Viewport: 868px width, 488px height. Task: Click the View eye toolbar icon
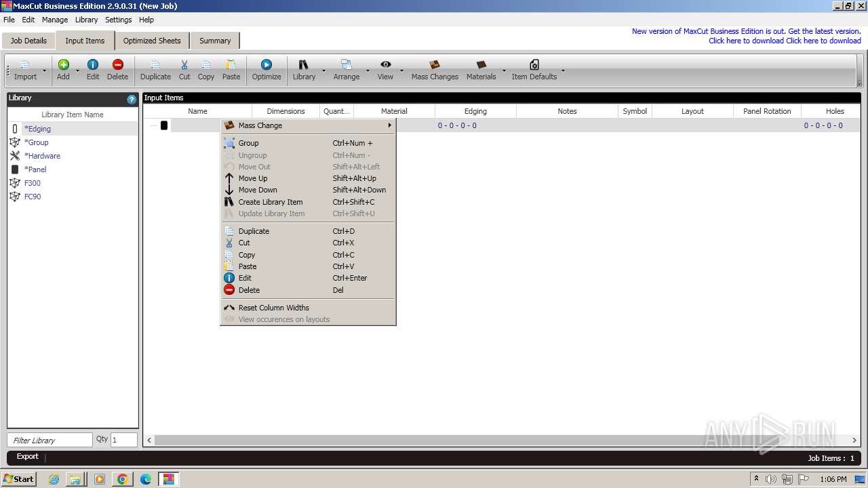pos(385,64)
